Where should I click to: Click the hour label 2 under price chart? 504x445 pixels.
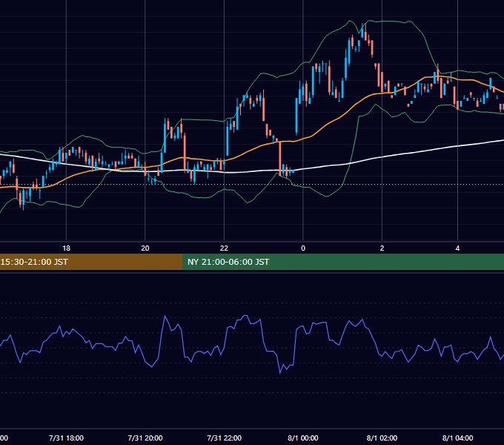[x=382, y=248]
